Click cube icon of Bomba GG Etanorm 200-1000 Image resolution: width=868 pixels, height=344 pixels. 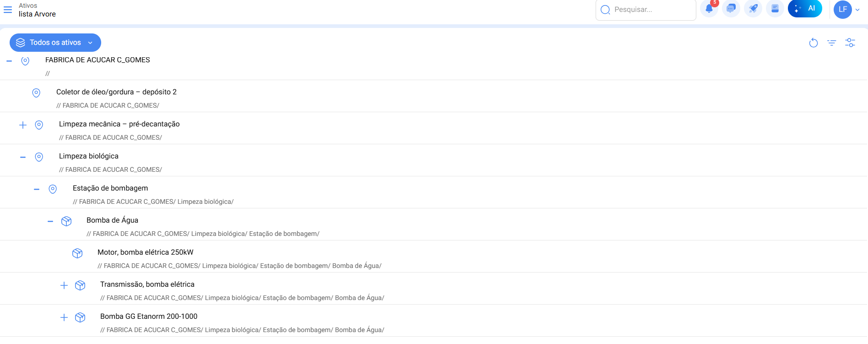pos(80,317)
